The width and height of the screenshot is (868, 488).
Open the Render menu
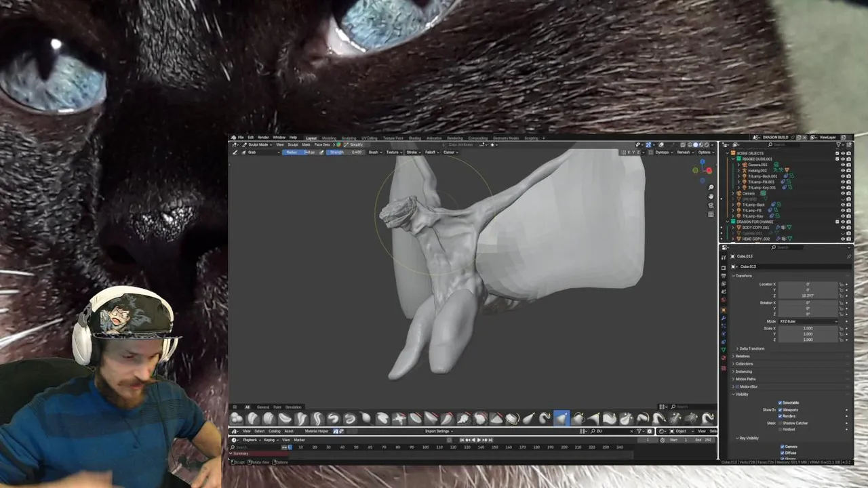[x=263, y=138]
